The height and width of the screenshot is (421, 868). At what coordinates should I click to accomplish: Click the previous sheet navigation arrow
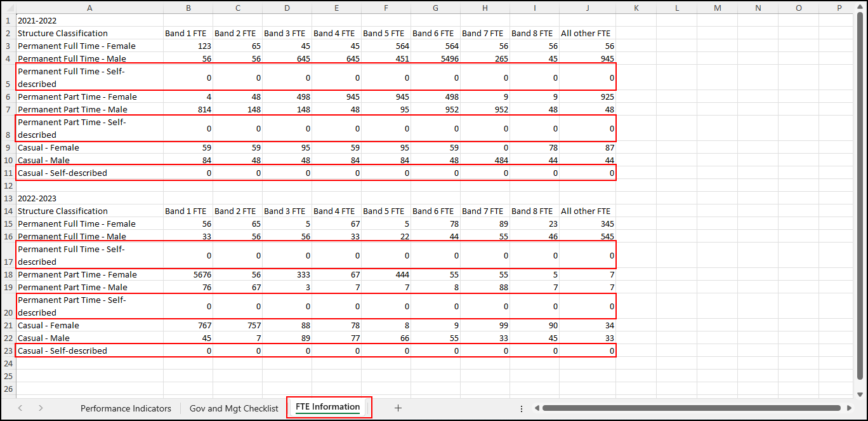click(x=20, y=408)
